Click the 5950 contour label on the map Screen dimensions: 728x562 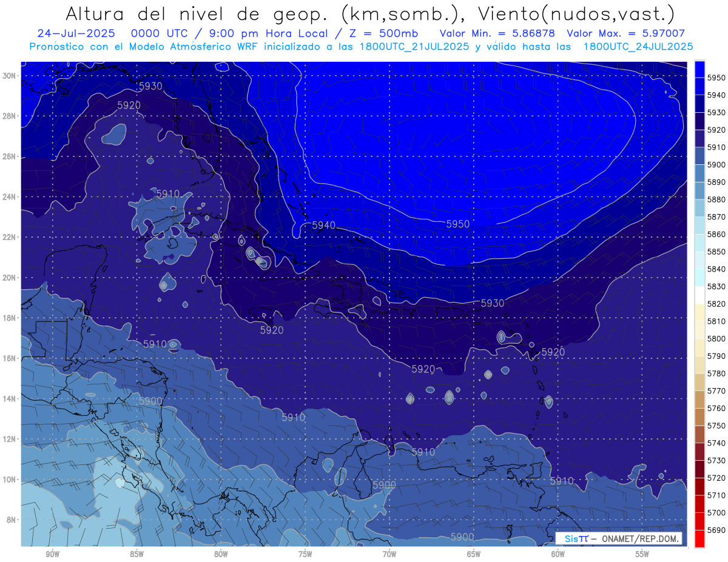click(x=457, y=224)
